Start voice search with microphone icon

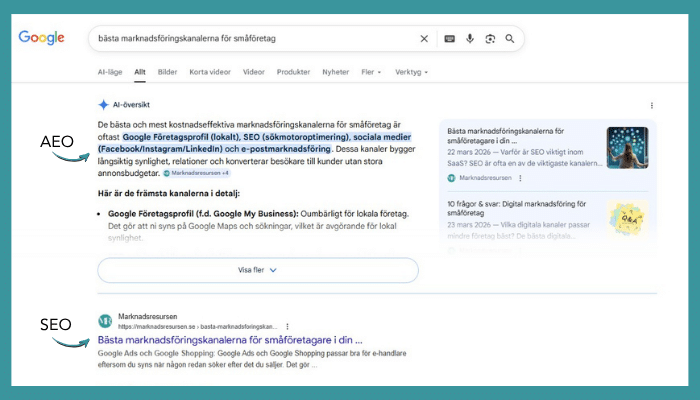pyautogui.click(x=470, y=39)
